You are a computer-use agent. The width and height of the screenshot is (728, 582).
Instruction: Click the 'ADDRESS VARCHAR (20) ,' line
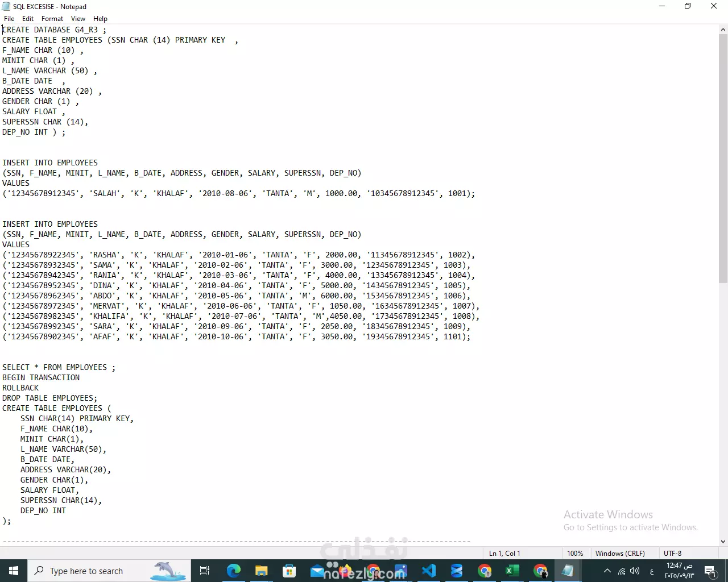(52, 91)
